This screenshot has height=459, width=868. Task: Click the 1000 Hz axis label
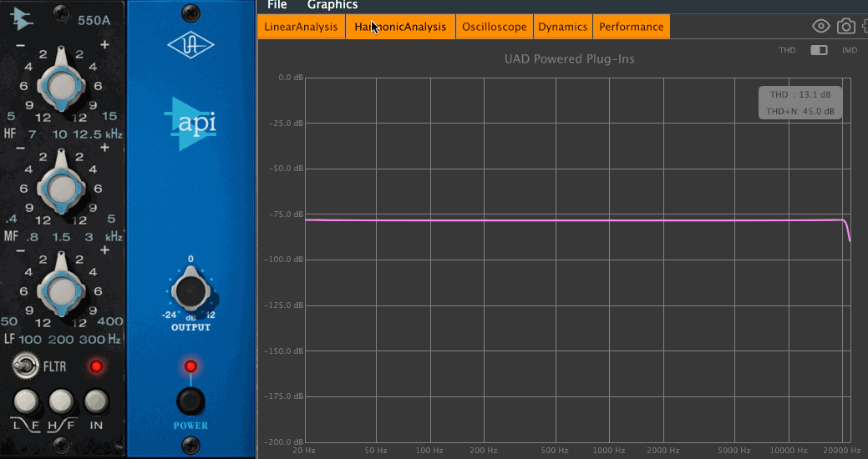coord(608,450)
